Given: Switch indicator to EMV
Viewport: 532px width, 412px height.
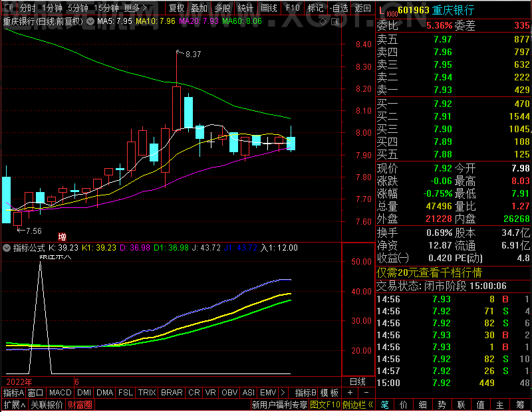Looking at the screenshot, I should pyautogui.click(x=268, y=393).
